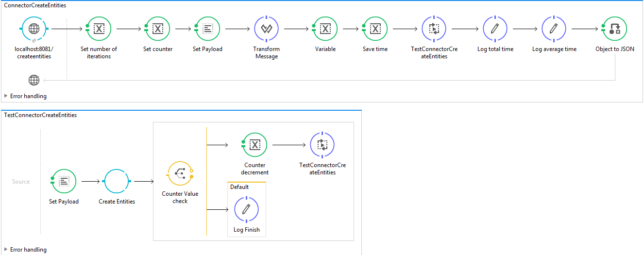The width and height of the screenshot is (644, 255).
Task: Select the Set Payload icon in TestConnectorCreateEntities flow
Action: point(64,182)
